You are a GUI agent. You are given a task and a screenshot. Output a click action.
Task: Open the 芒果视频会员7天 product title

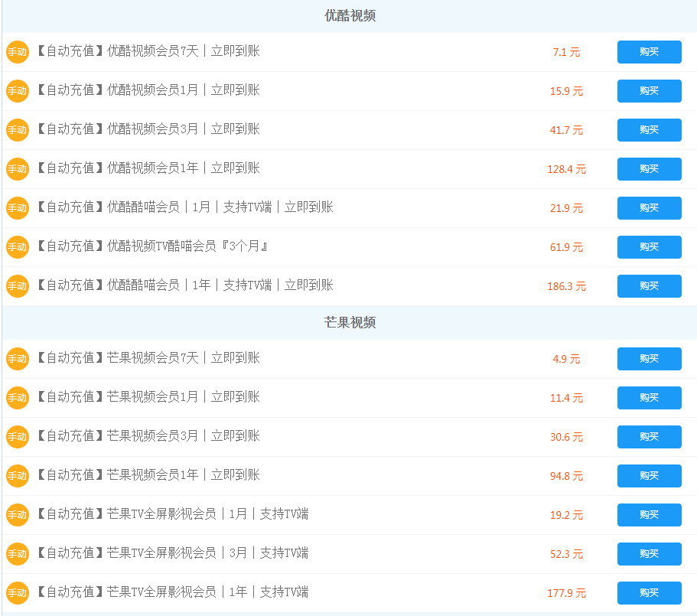pos(148,358)
